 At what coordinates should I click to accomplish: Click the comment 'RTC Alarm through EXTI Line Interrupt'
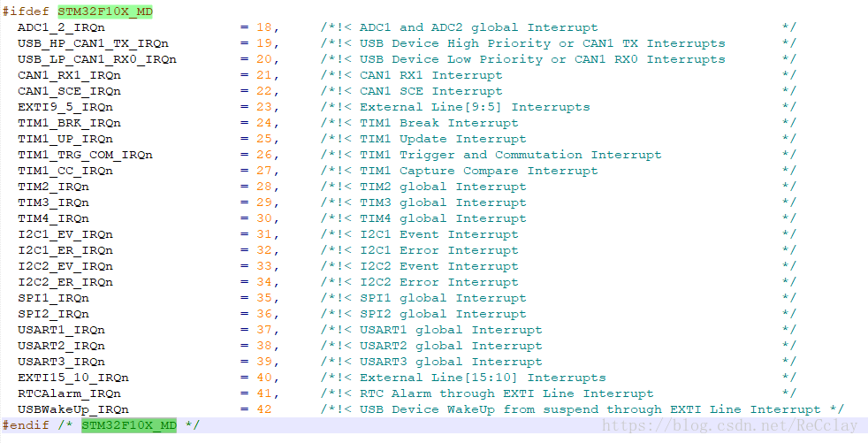[506, 394]
